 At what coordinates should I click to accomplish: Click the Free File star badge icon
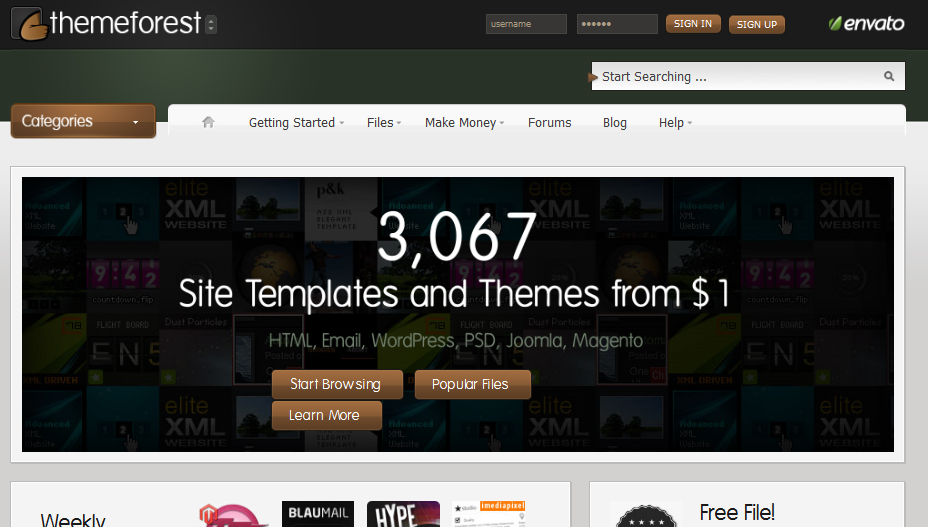coord(646,516)
